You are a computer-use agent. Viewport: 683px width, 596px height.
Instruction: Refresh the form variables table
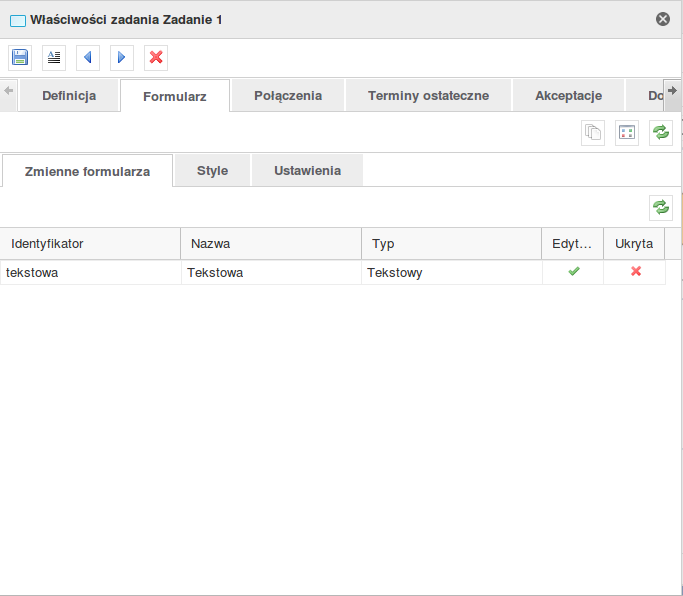pos(661,207)
